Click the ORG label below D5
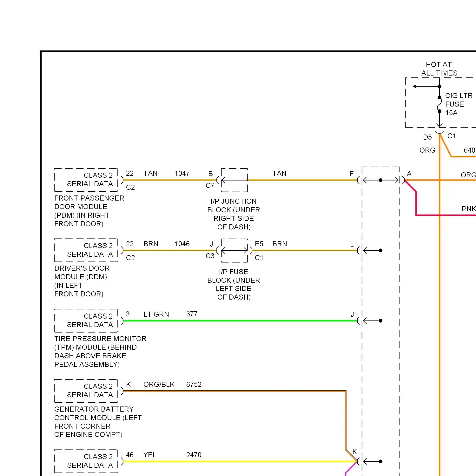476x476 pixels. coord(427,150)
